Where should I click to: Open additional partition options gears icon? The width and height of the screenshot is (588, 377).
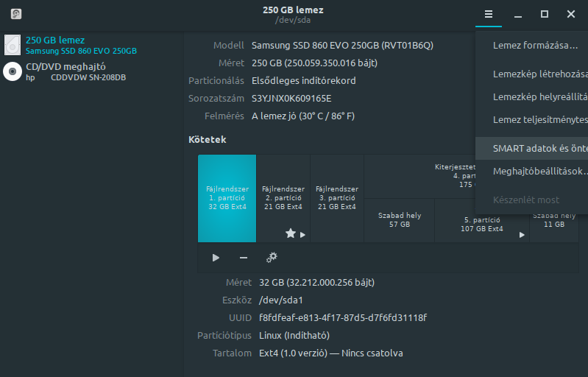tap(272, 258)
